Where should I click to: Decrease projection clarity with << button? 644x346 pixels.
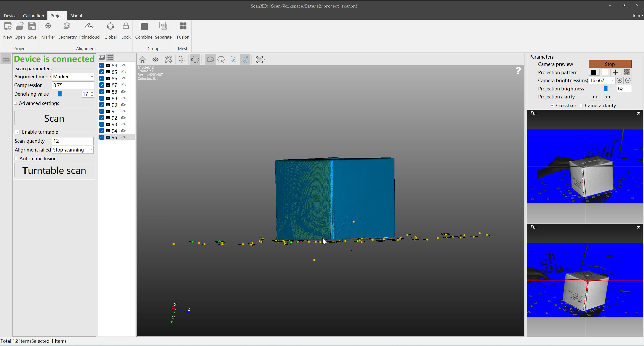595,97
